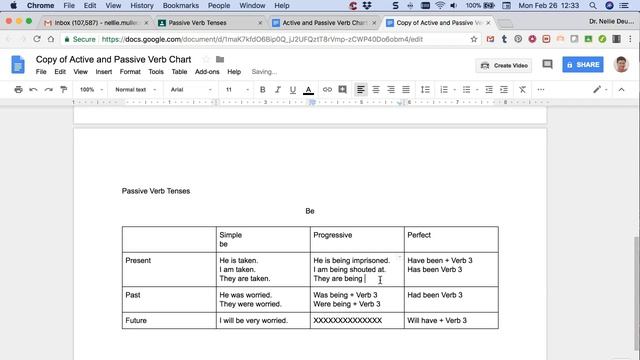Open the zoom 100% dropdown
Viewport: 640px width, 360px height.
tap(91, 89)
